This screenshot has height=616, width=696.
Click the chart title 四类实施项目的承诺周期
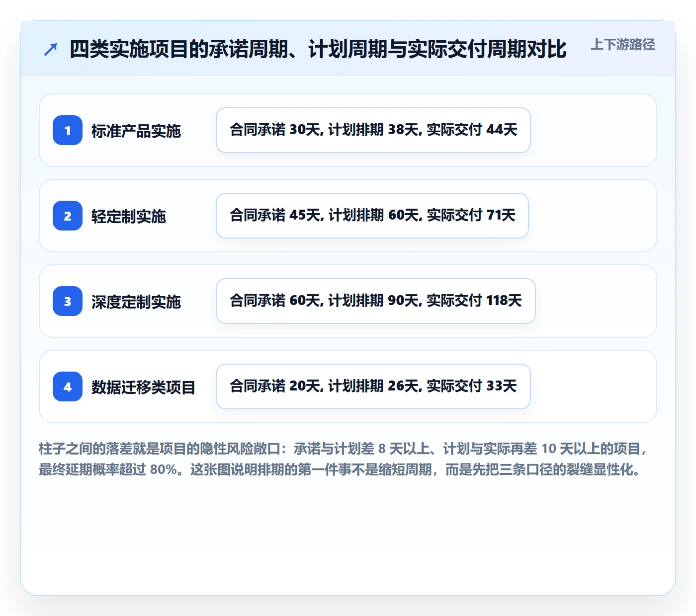pyautogui.click(x=318, y=49)
